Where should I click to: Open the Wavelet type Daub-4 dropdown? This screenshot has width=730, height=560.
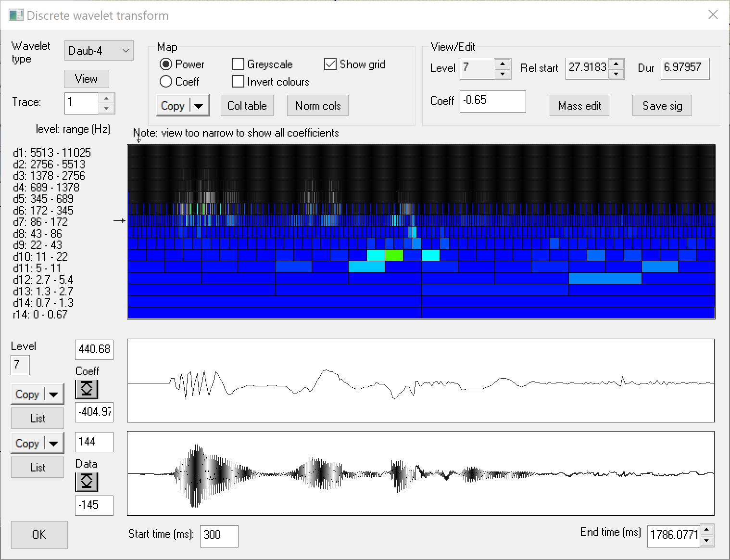(99, 51)
